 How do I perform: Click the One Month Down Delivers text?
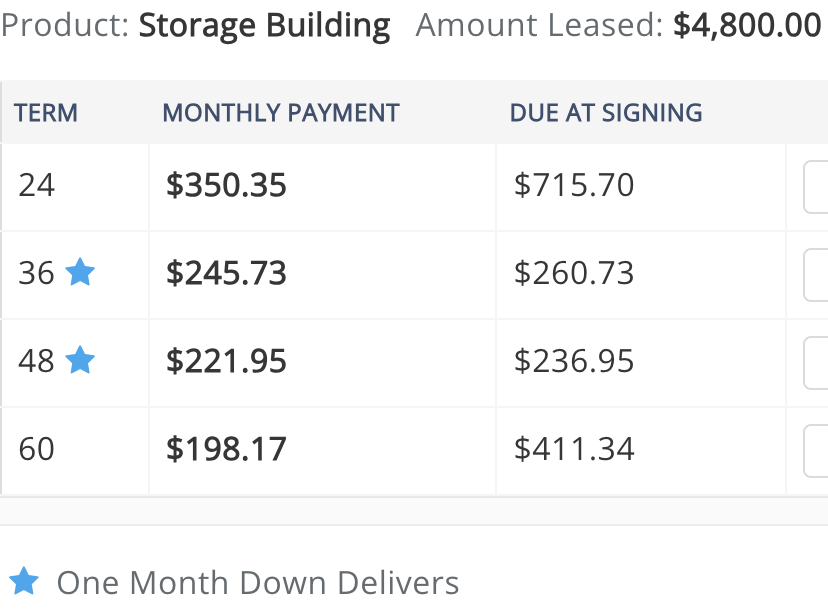click(x=258, y=583)
